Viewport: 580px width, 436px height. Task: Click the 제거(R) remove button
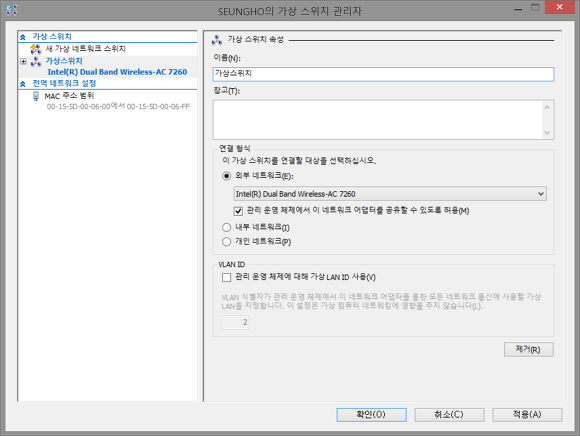[529, 349]
